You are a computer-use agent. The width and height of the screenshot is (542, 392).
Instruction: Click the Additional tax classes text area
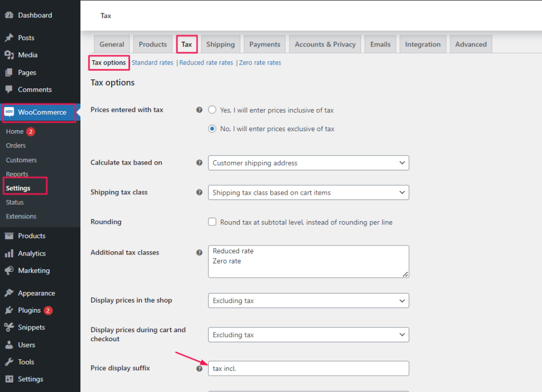[x=309, y=261]
